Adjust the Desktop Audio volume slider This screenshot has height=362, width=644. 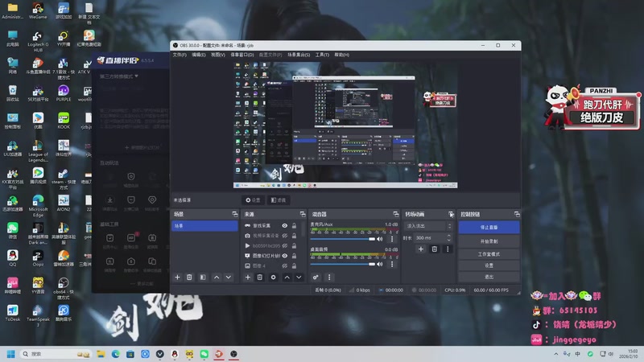click(x=343, y=264)
